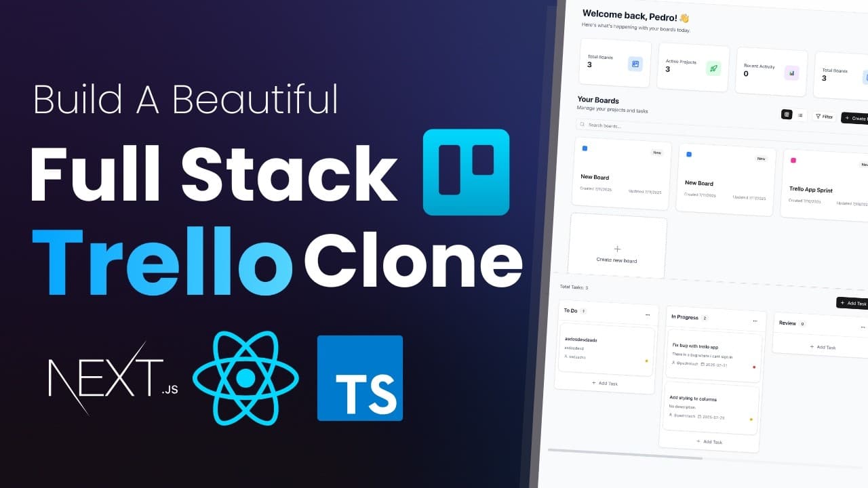Click the React atom logo
The width and height of the screenshot is (868, 488).
(x=245, y=378)
